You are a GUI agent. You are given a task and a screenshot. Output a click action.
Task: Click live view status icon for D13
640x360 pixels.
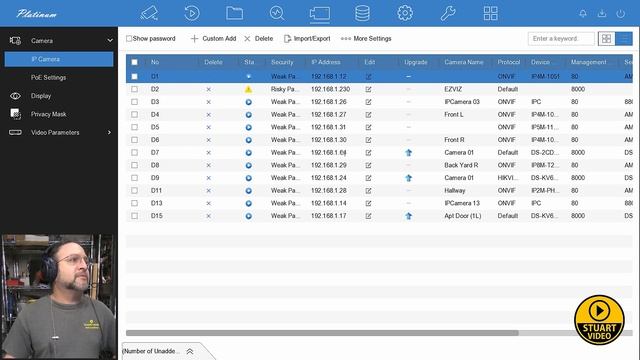pyautogui.click(x=248, y=203)
